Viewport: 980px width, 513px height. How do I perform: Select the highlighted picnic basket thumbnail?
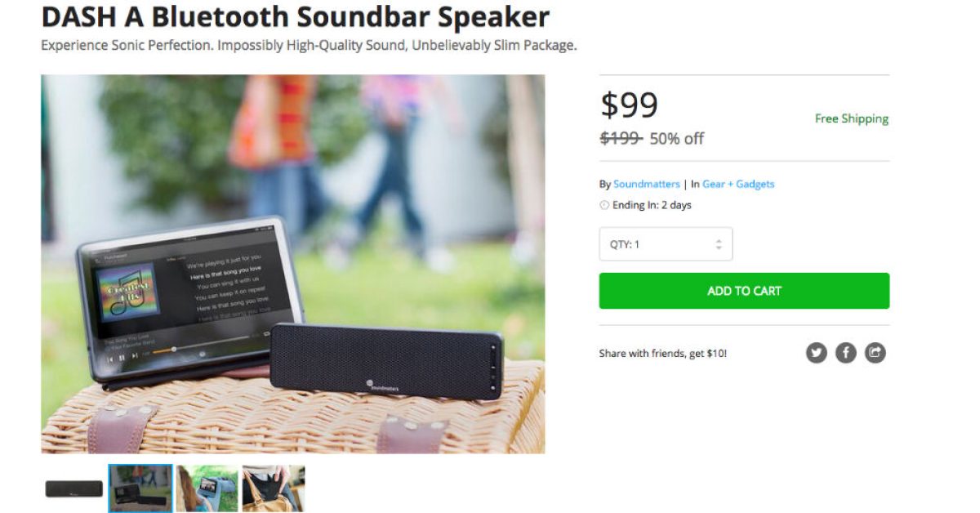(140, 488)
